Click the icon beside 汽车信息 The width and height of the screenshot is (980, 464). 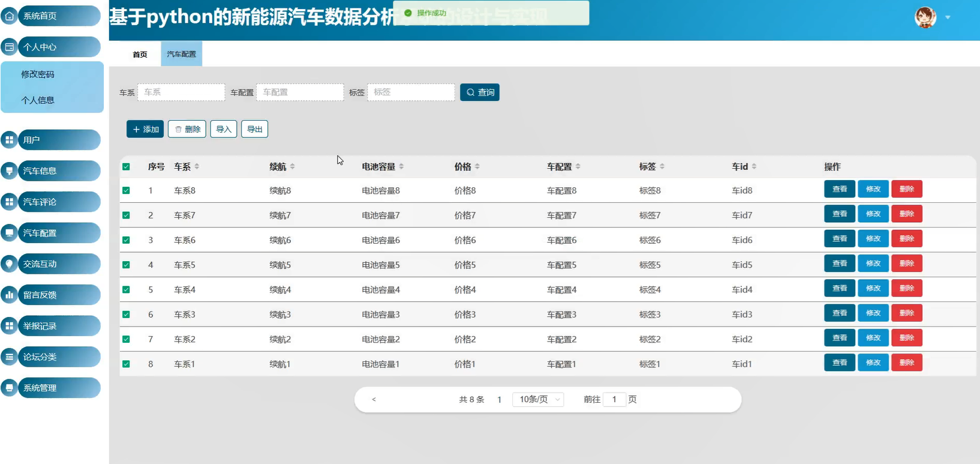click(9, 171)
